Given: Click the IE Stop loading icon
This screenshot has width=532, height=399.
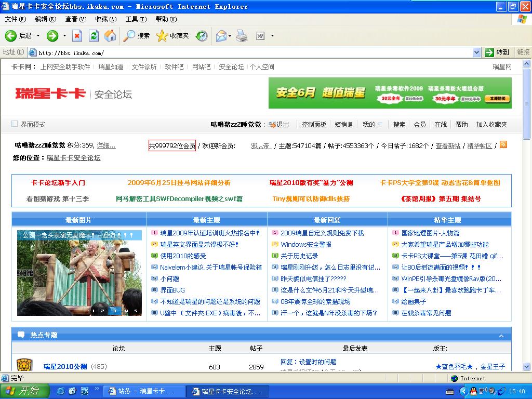Looking at the screenshot, I should coord(77,36).
